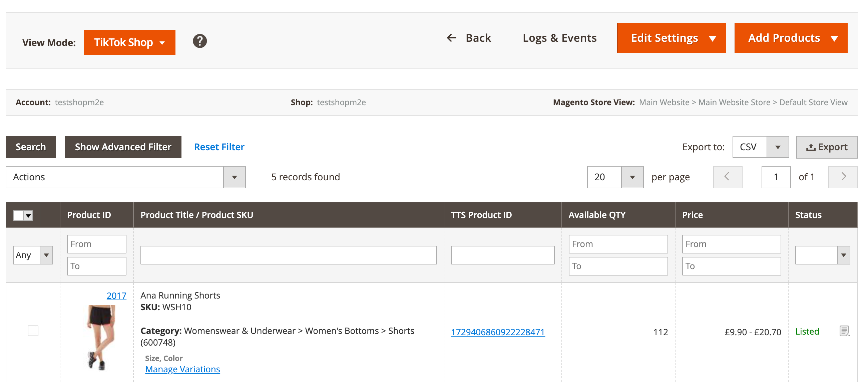Open the sync log icon next to Listed status

pos(844,332)
